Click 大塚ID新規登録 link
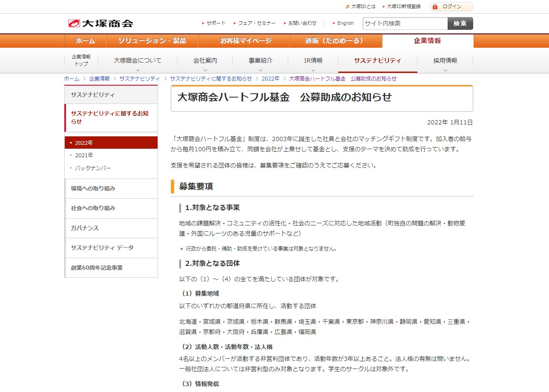549x392 pixels. (x=403, y=6)
